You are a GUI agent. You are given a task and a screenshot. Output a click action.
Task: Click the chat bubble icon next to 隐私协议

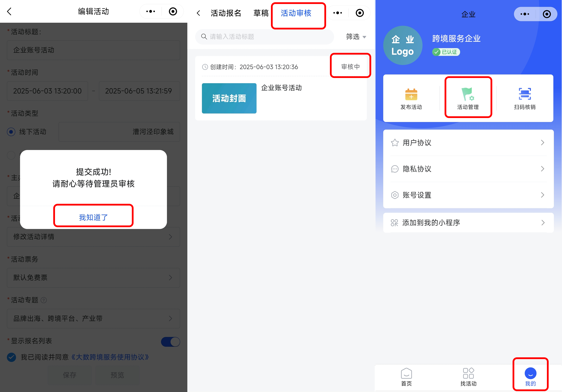(x=395, y=169)
